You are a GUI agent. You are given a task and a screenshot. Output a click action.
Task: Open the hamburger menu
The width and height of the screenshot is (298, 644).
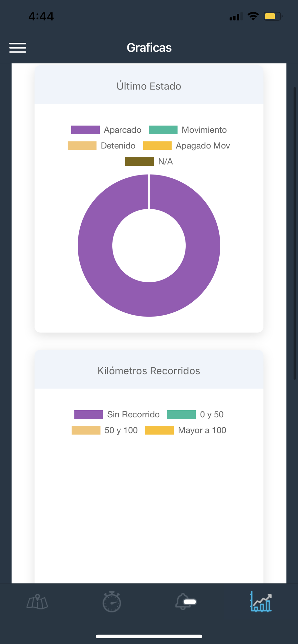[x=18, y=48]
